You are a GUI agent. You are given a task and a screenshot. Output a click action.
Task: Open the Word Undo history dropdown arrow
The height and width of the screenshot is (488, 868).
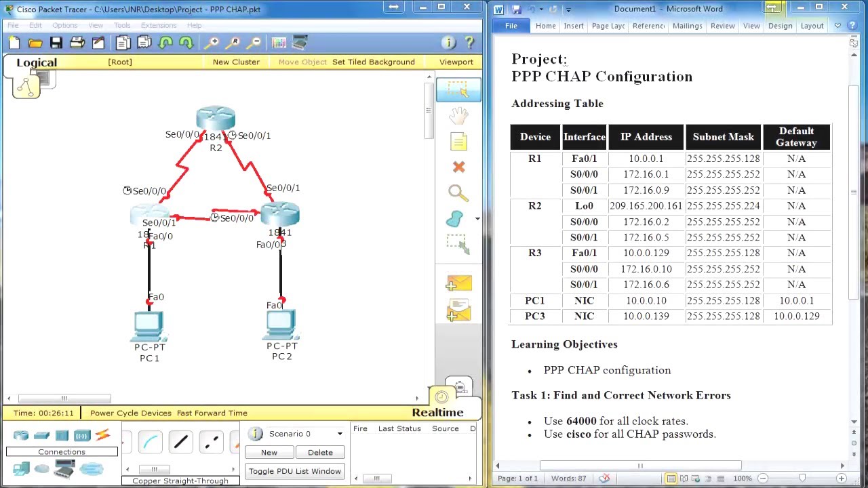pos(540,9)
